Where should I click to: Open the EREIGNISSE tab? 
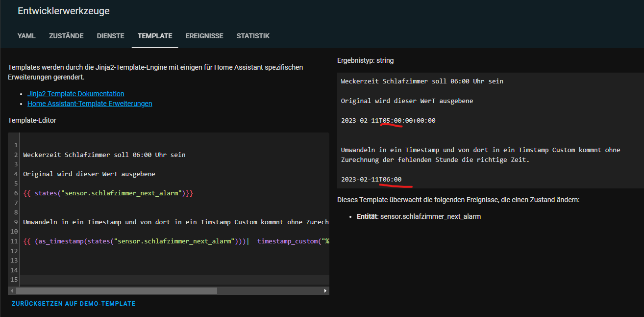[x=204, y=36]
